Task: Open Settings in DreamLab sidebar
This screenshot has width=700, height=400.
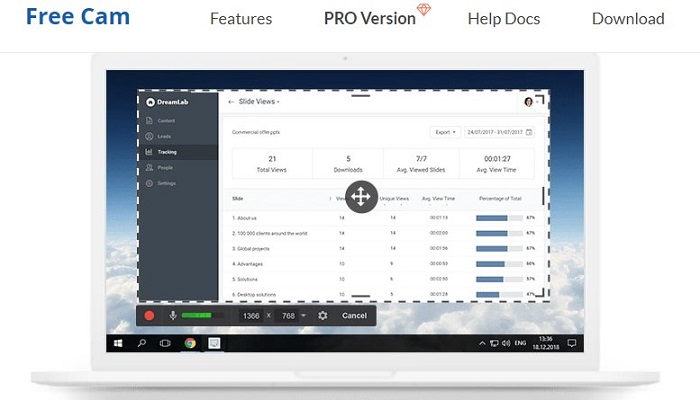Action: click(x=167, y=183)
